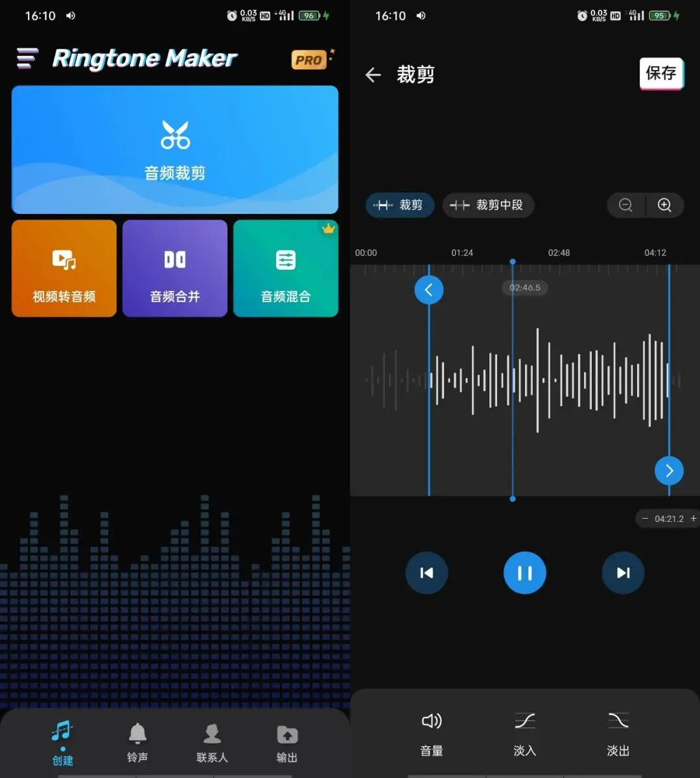Viewport: 700px width, 778px height.
Task: Tap the 00:00 ruler mark
Action: (x=366, y=253)
